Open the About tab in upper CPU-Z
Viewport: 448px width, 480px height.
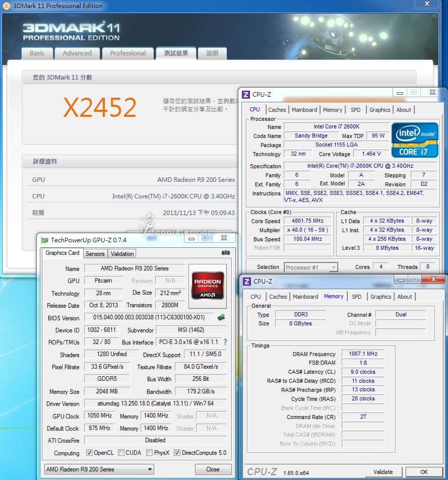[404, 110]
